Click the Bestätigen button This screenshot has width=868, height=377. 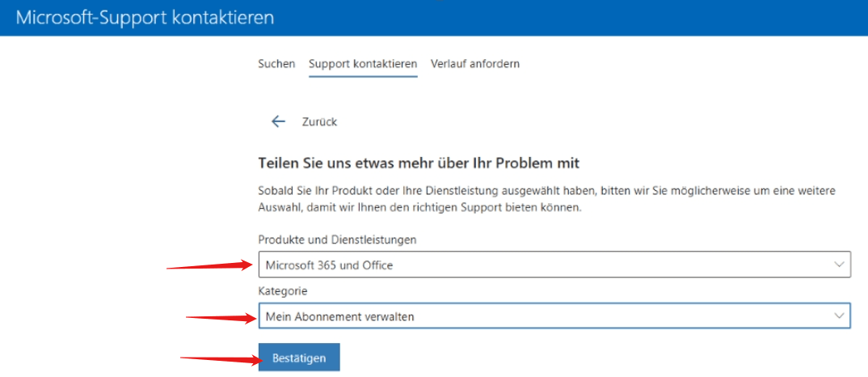299,358
